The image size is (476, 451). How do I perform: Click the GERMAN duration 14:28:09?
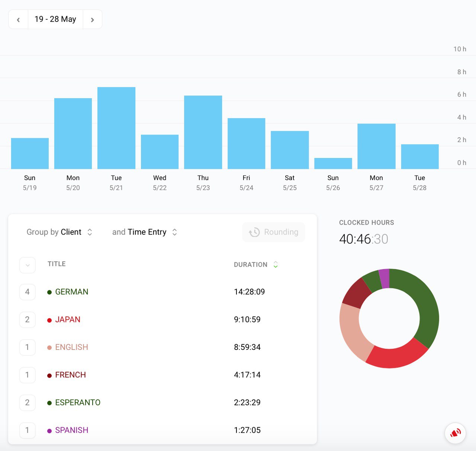[x=250, y=292]
